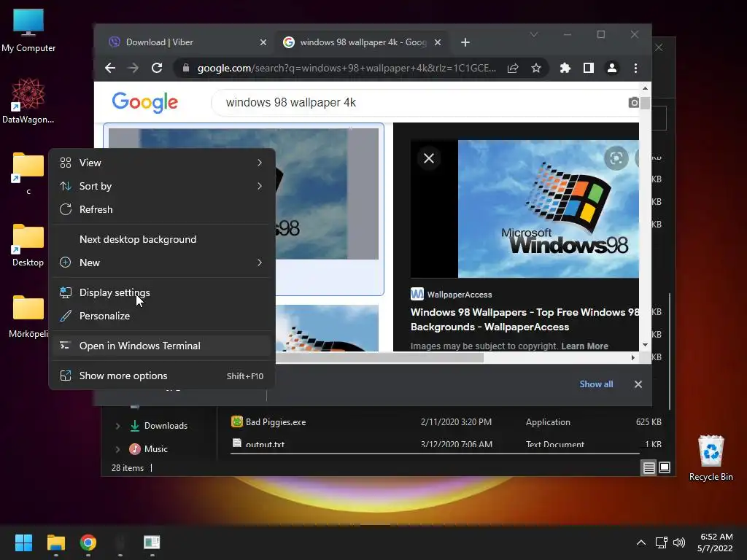Click the Personalize brush icon

point(66,316)
